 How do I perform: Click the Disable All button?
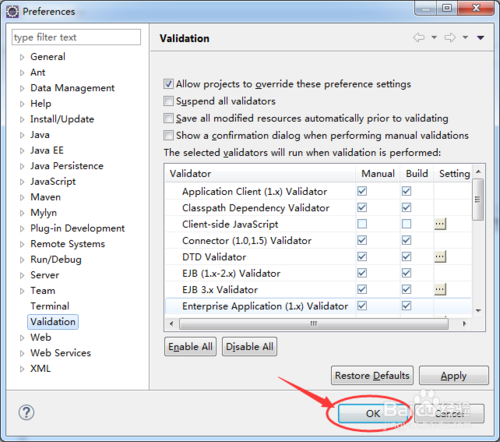(249, 347)
